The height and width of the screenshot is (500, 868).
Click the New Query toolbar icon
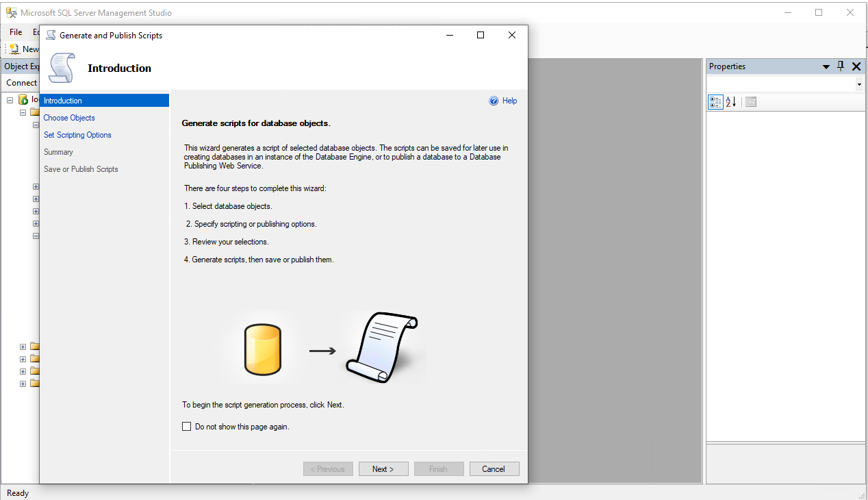14,49
